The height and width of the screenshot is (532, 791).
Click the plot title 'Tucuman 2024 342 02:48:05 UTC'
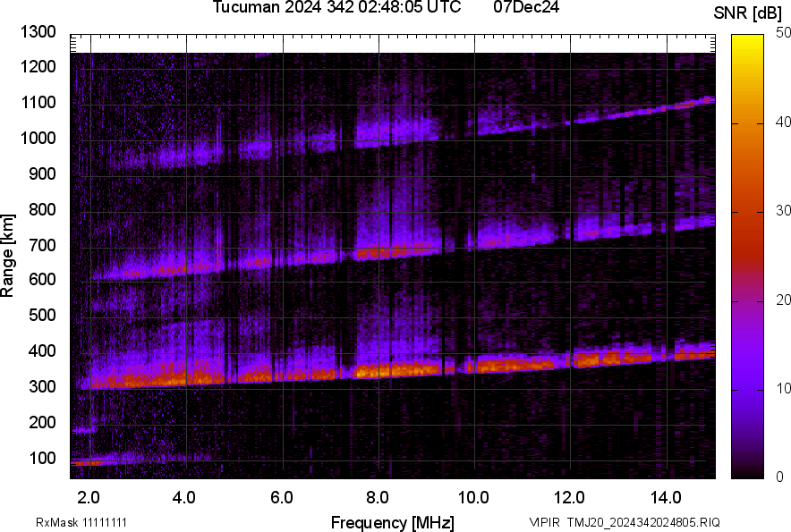(336, 7)
